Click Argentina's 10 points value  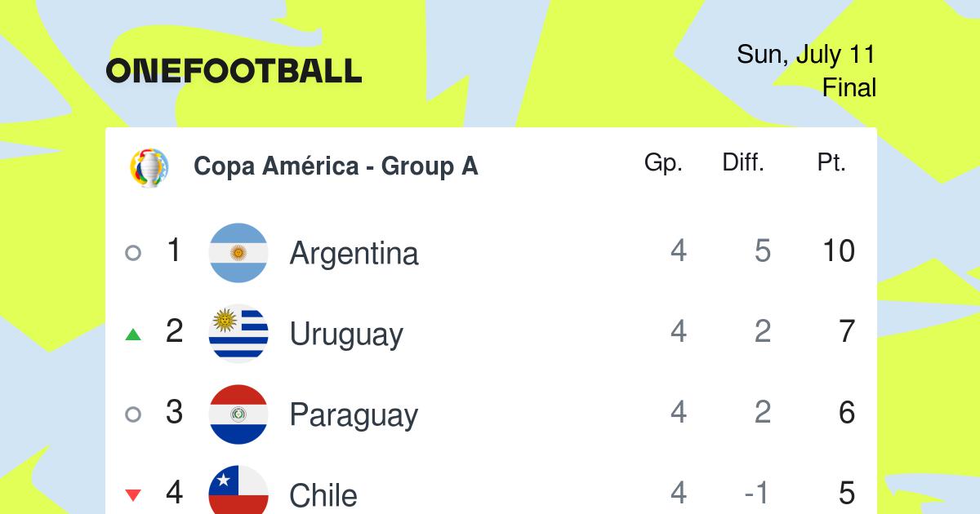coord(839,251)
